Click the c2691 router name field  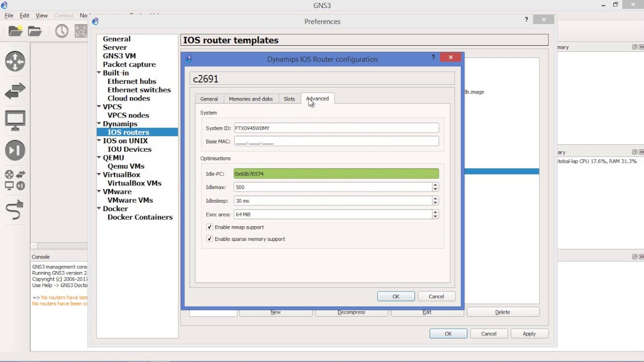click(x=322, y=79)
